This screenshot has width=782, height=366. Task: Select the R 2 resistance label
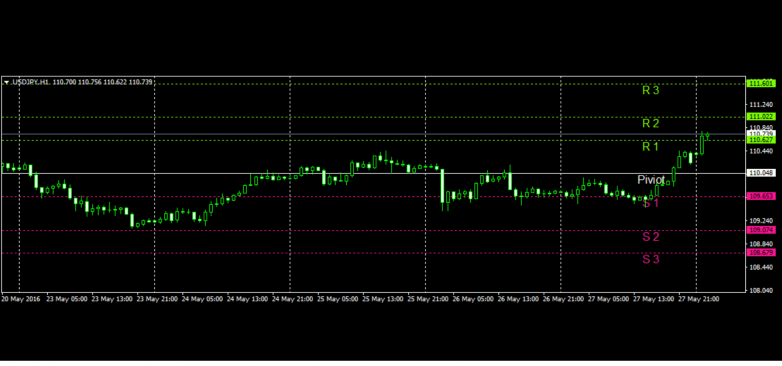tap(651, 123)
